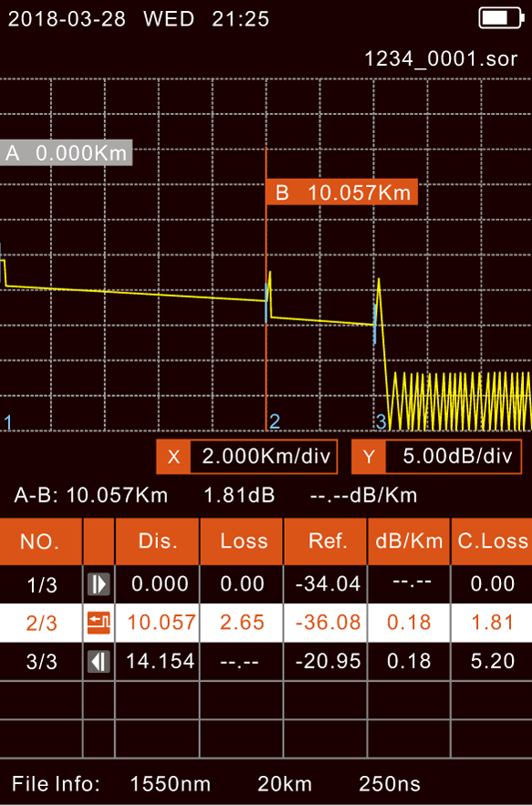This screenshot has width=532, height=806.
Task: Click the 1234_0001.sor file name
Action: pyautogui.click(x=441, y=58)
